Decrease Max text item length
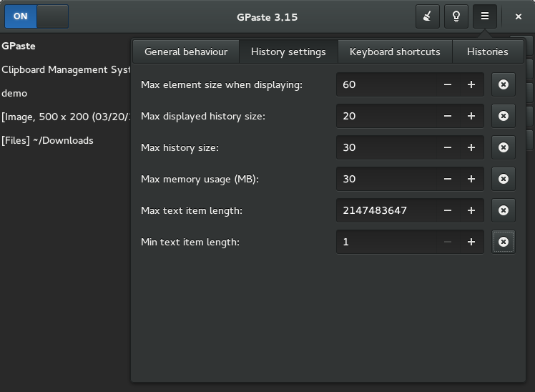 (448, 210)
